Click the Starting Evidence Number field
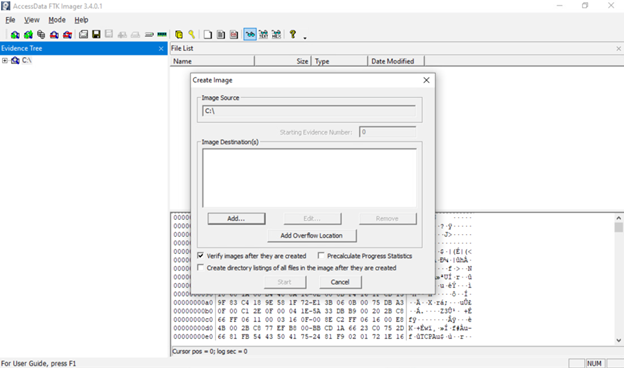The width and height of the screenshot is (624, 368). (x=388, y=132)
